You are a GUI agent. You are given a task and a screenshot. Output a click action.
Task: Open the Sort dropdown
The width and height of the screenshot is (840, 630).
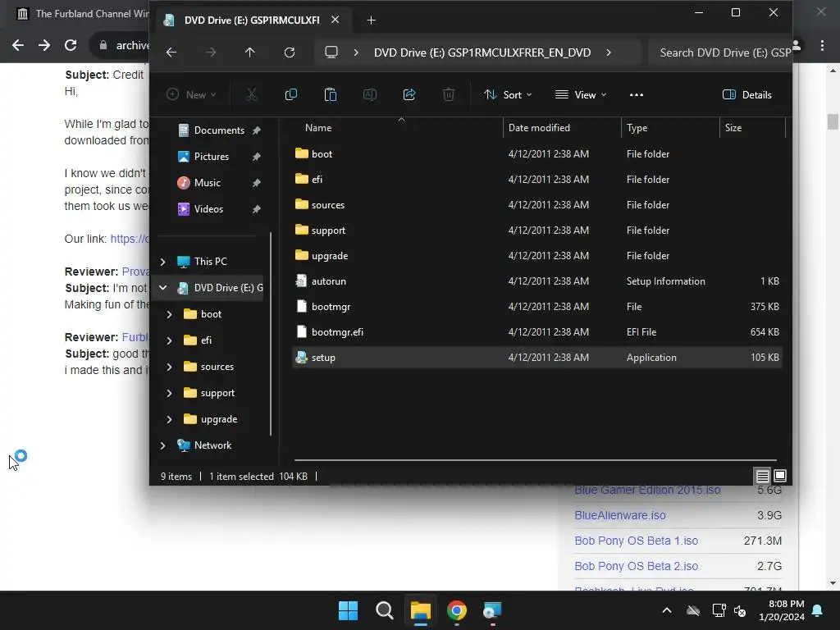click(508, 95)
